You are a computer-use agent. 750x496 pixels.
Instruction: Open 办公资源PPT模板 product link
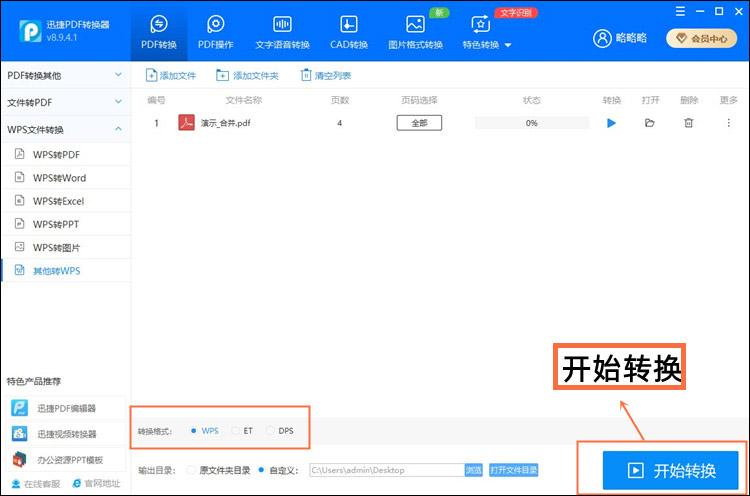[66, 460]
